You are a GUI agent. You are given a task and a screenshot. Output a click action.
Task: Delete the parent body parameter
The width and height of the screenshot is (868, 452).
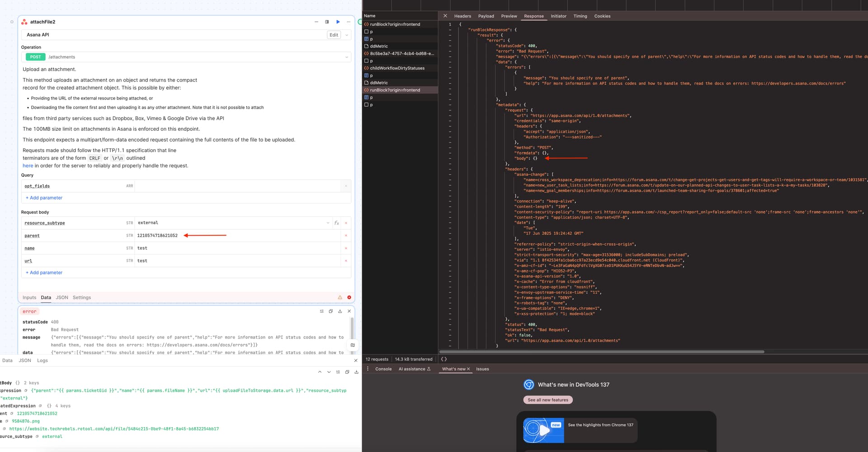click(x=346, y=236)
